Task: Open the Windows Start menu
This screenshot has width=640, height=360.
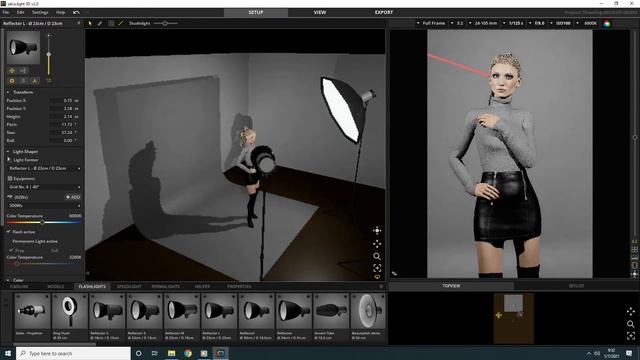Action: point(8,353)
